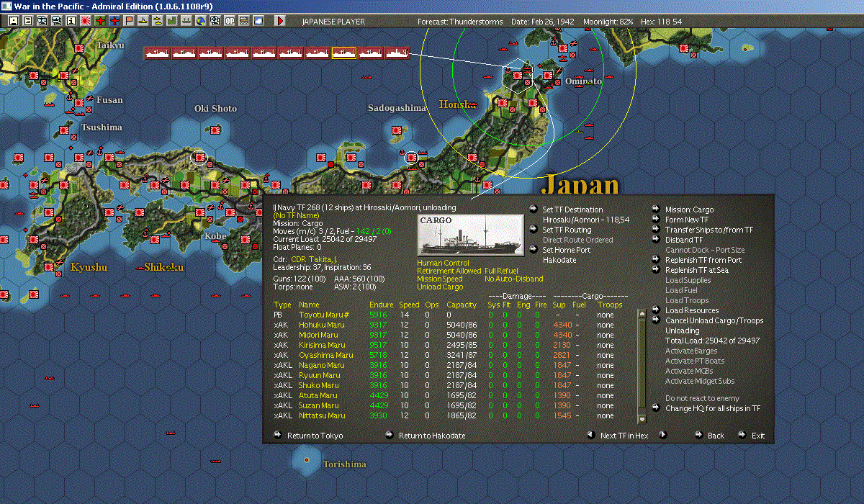Click Change HQ for all ships in TF

click(713, 408)
